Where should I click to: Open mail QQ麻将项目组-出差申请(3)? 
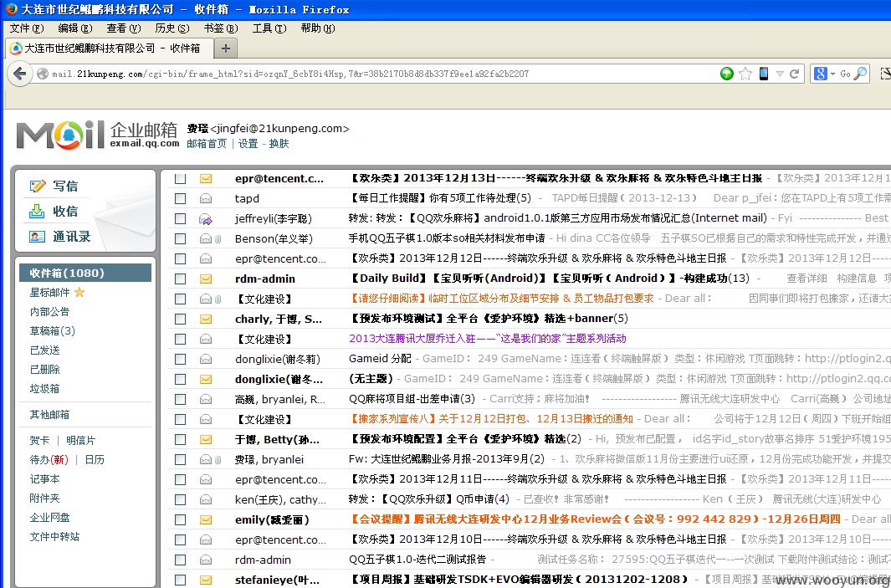click(x=412, y=399)
